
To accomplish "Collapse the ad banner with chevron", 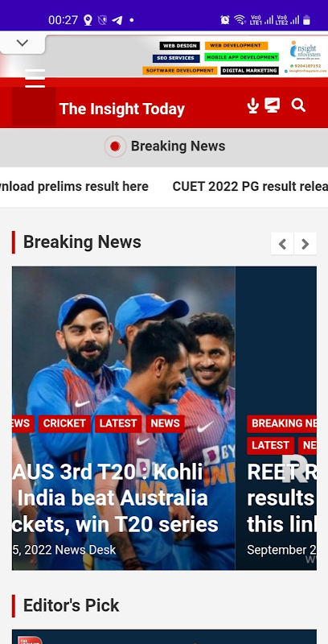I will [x=23, y=43].
